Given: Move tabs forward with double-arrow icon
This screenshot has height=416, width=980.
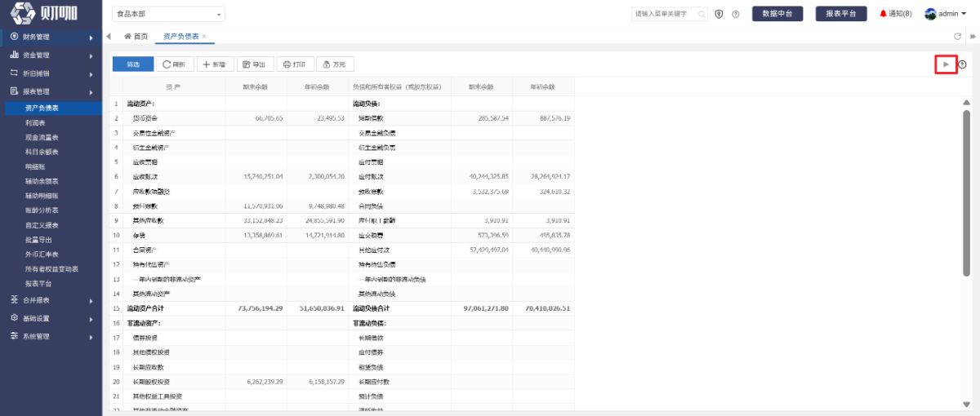Looking at the screenshot, I should (972, 37).
